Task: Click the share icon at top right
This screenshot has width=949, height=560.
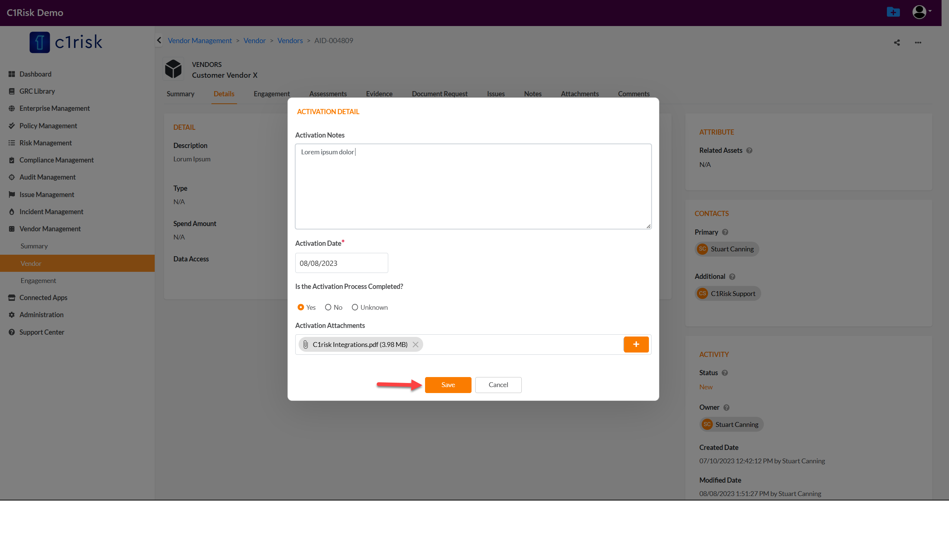Action: click(x=897, y=43)
